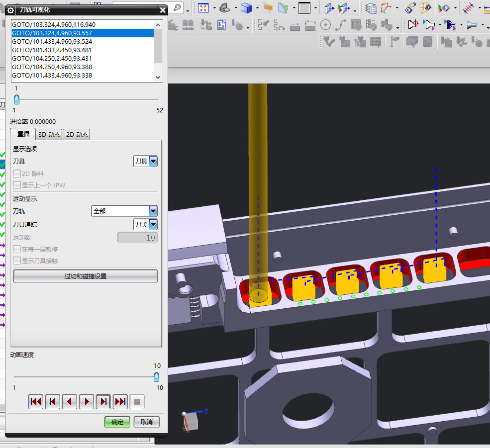Click the reverse play arrow button
This screenshot has height=448, width=490.
click(70, 401)
